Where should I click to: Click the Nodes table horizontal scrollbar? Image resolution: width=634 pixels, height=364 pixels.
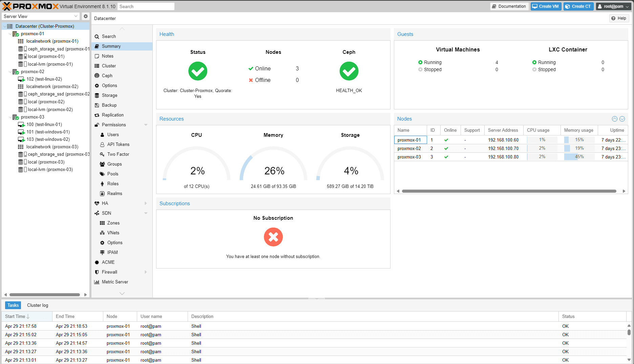click(x=509, y=191)
